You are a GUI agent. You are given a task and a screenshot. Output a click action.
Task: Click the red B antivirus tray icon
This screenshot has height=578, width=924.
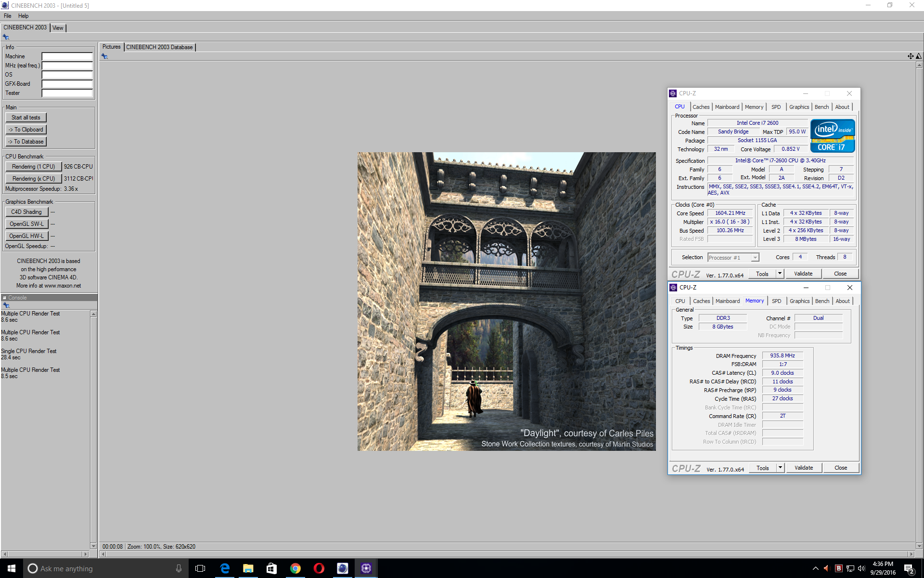click(x=839, y=568)
